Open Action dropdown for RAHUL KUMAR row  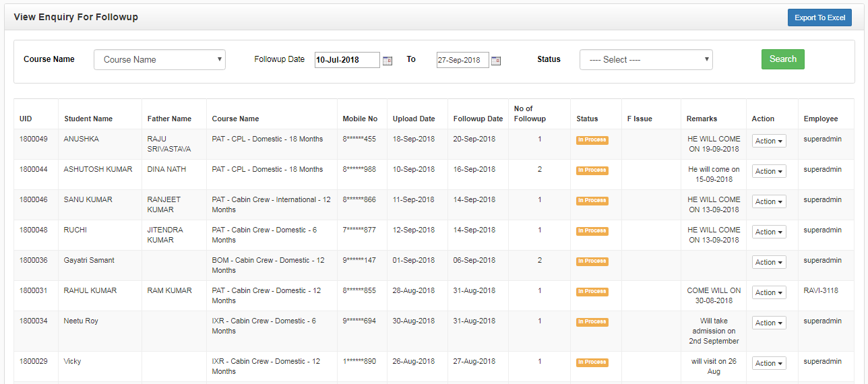[769, 292]
